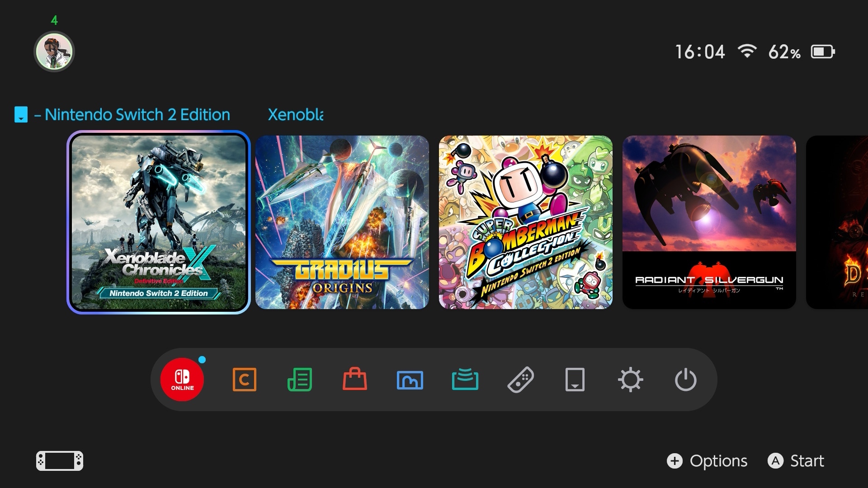This screenshot has height=488, width=868.
Task: Click the console controller status icon
Action: click(60, 461)
